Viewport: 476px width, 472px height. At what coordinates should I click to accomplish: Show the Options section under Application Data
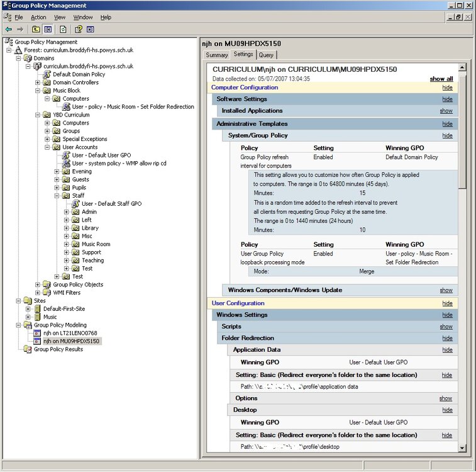point(446,398)
